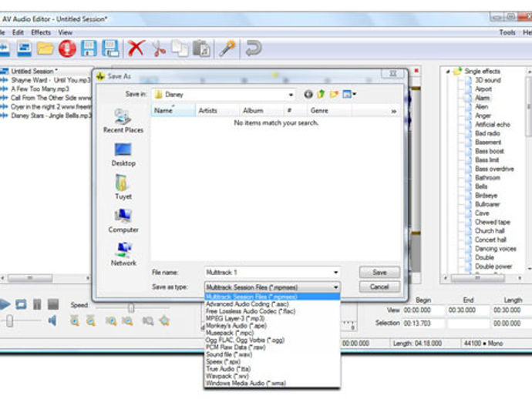Adjust the Speed slider handle
Viewport: 532px width, 399px height.
(131, 307)
